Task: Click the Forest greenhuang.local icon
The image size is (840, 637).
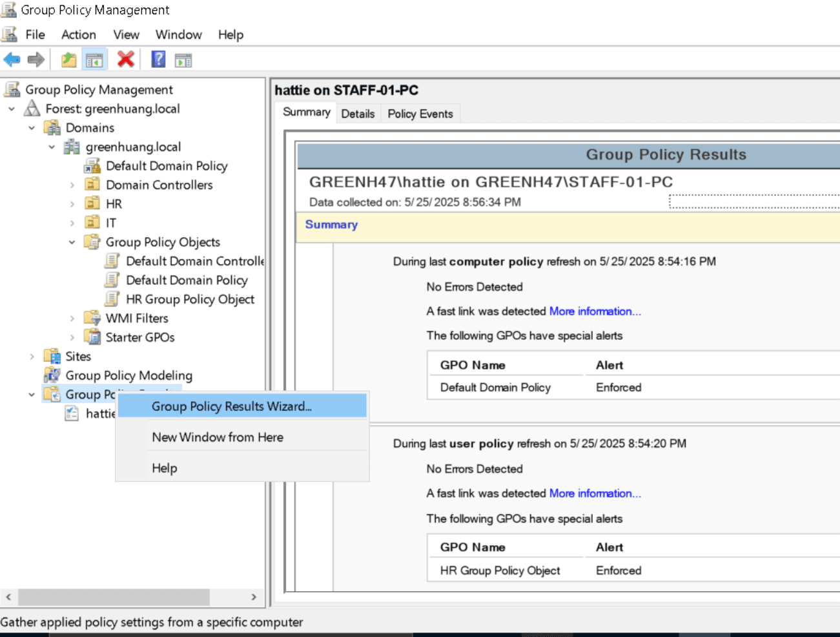Action: click(32, 109)
